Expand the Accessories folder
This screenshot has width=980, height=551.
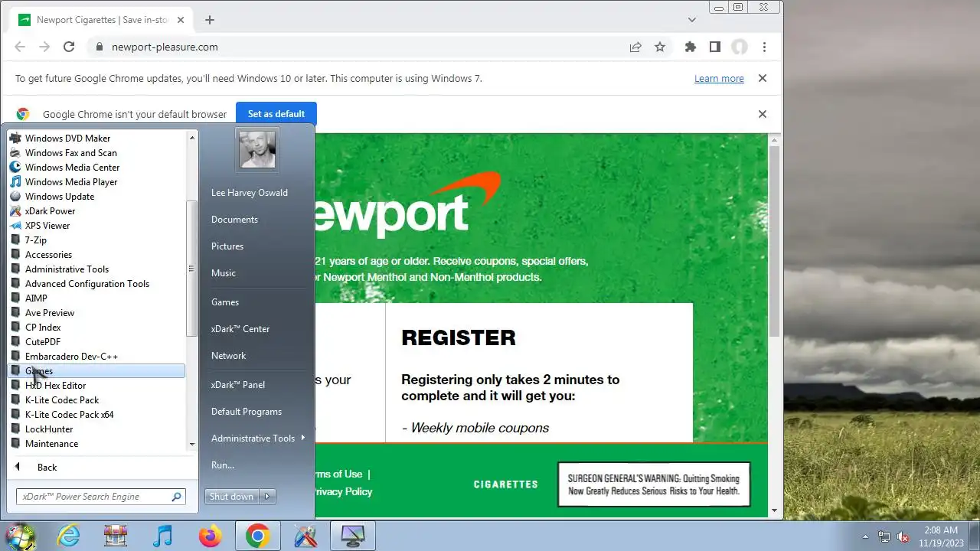click(96, 255)
